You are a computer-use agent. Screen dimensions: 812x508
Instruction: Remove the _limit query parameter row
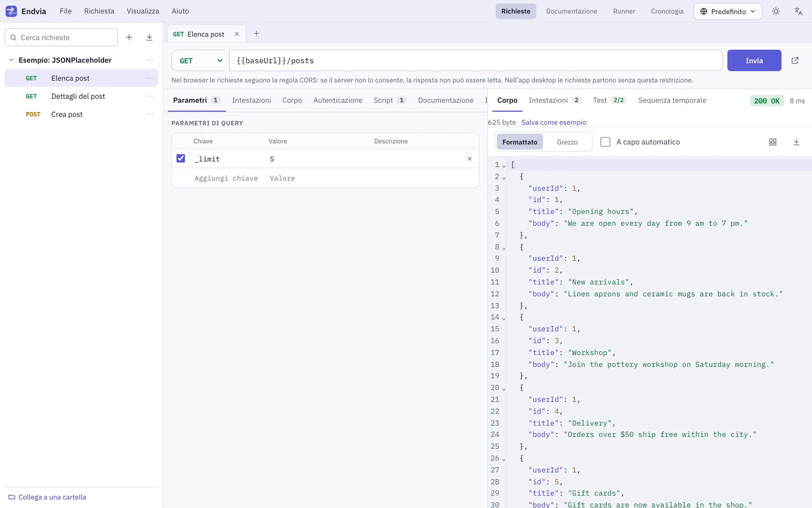click(470, 158)
